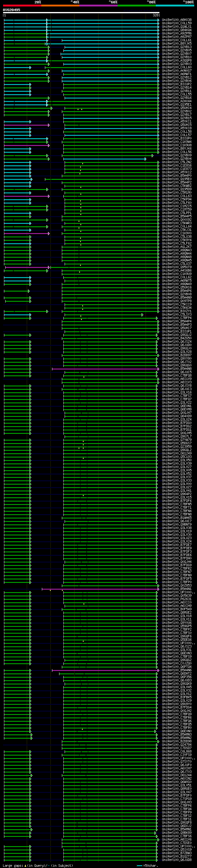Select hit label UniRef100_B4ZG50
This screenshot has height=868, width=197.
click(177, 338)
